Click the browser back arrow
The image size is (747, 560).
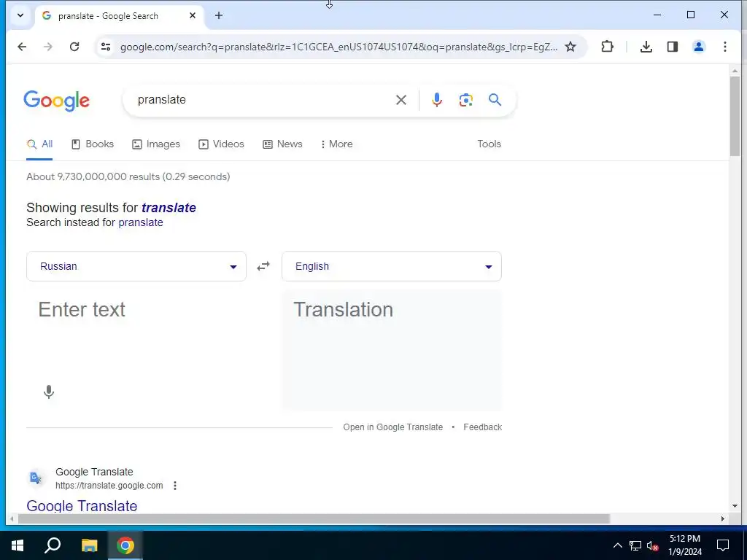[22, 47]
